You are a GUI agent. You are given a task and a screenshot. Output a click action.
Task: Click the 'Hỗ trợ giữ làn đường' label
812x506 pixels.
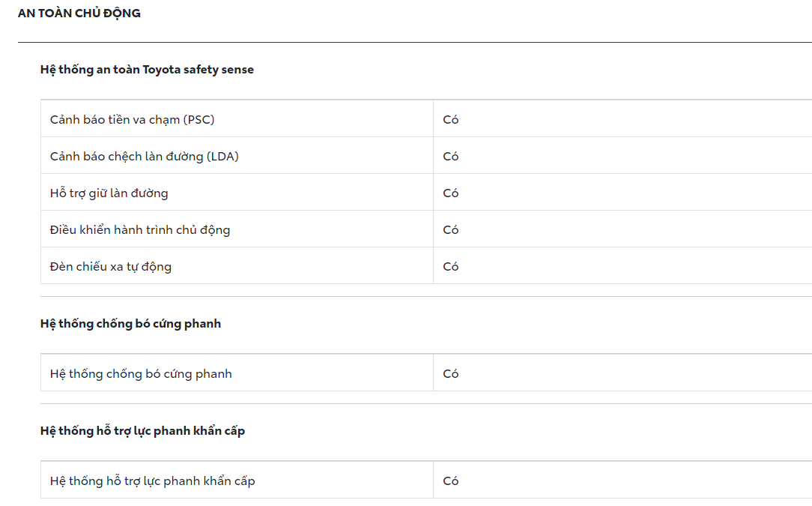109,193
